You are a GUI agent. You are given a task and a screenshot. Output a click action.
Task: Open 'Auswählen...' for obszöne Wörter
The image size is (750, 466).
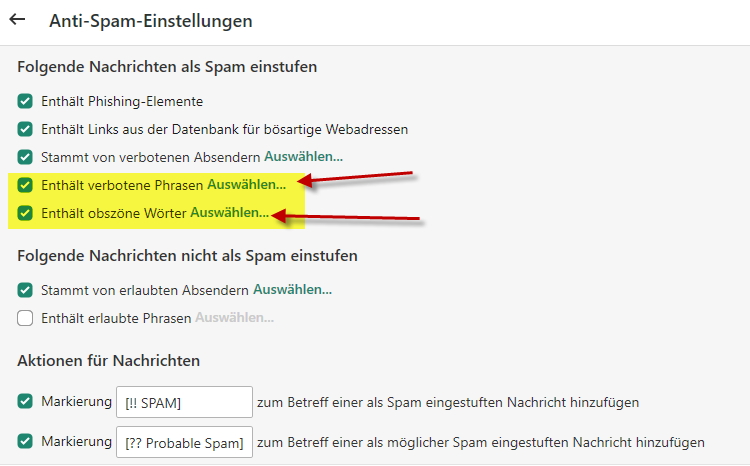tap(229, 213)
